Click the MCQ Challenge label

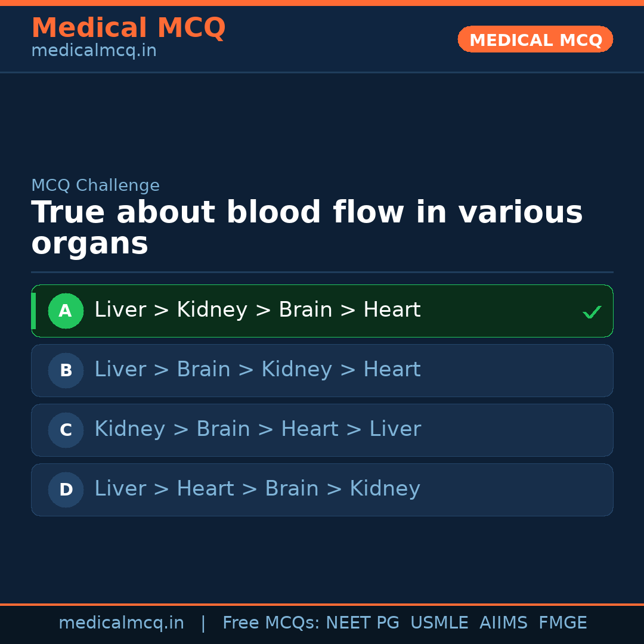[x=95, y=185]
